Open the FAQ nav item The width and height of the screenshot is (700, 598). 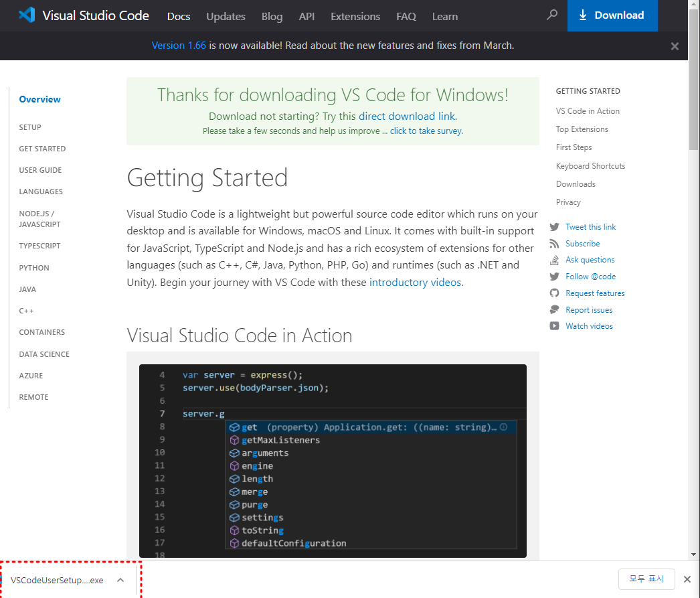406,17
